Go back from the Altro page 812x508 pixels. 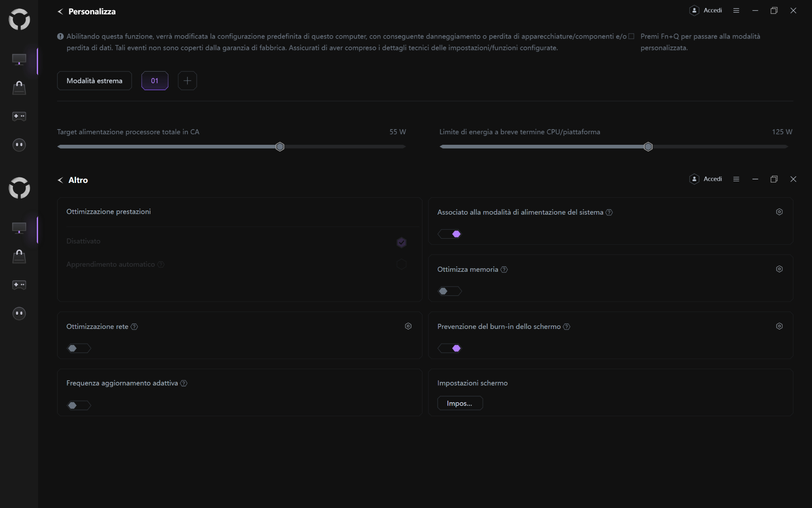60,180
